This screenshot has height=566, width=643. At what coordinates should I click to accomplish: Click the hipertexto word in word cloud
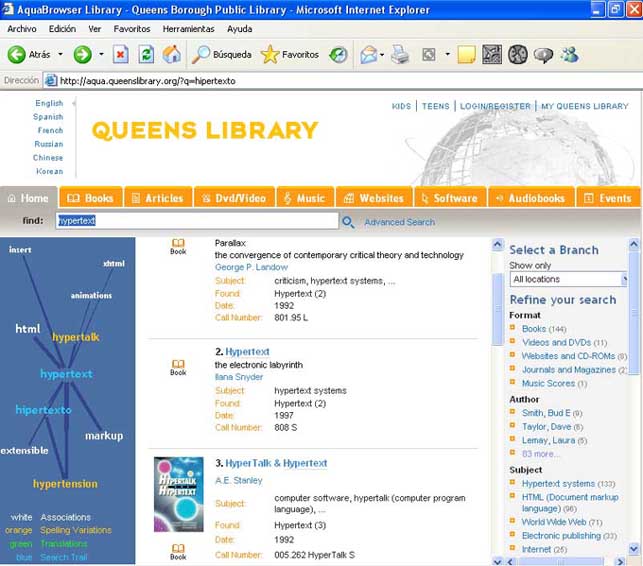(x=43, y=410)
